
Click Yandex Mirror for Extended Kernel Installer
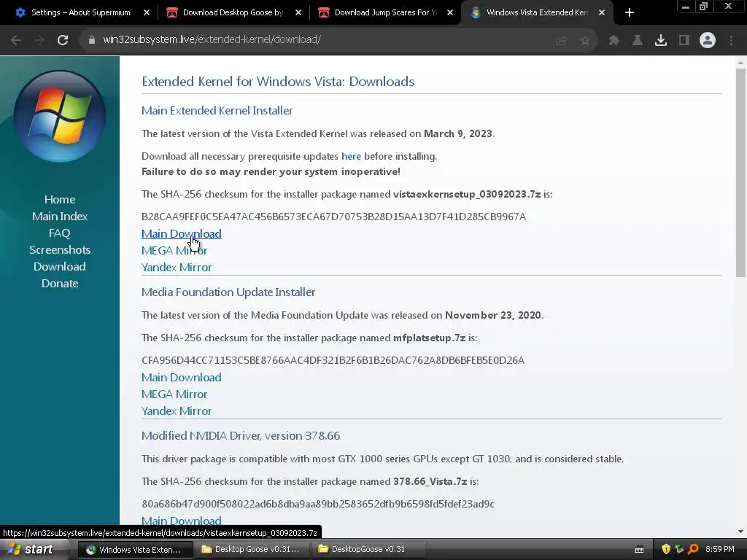(x=177, y=267)
